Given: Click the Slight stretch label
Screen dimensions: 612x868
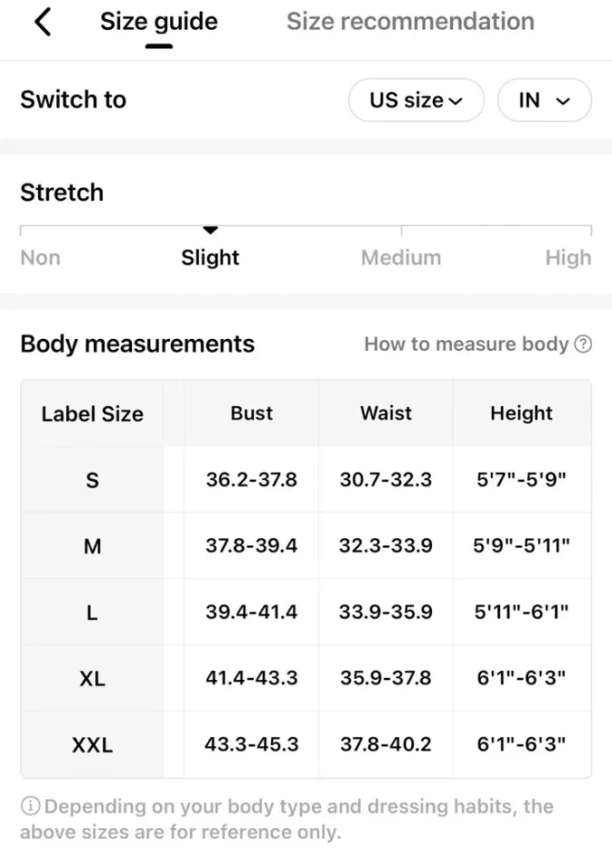Looking at the screenshot, I should tap(210, 258).
